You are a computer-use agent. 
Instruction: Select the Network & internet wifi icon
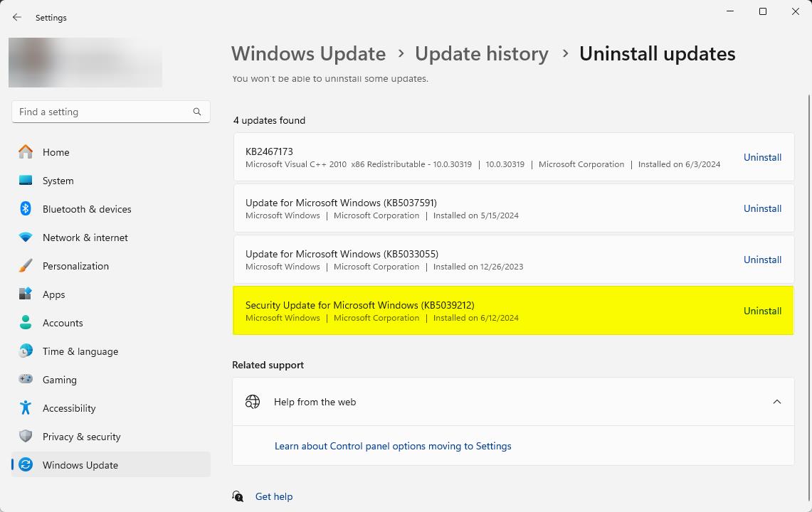click(x=26, y=238)
